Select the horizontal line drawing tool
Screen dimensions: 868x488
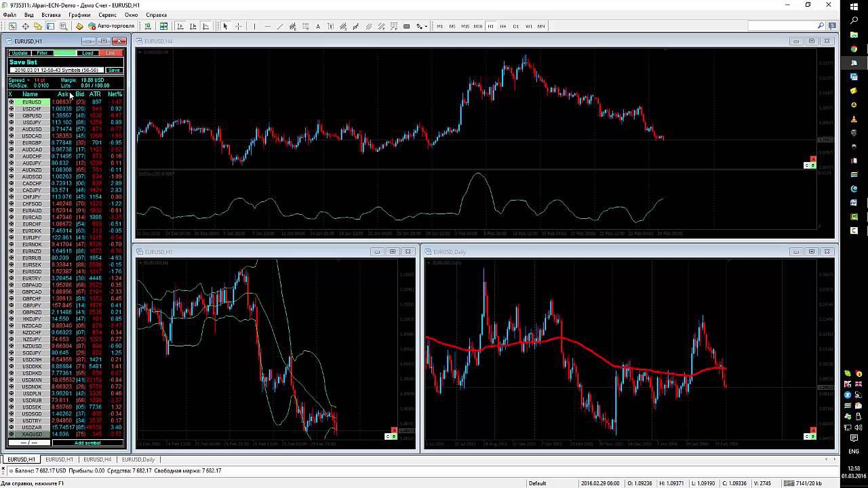coord(267,26)
